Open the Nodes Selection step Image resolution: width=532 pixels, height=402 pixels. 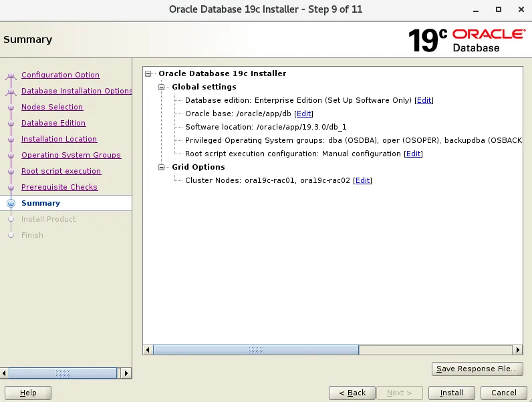click(52, 107)
